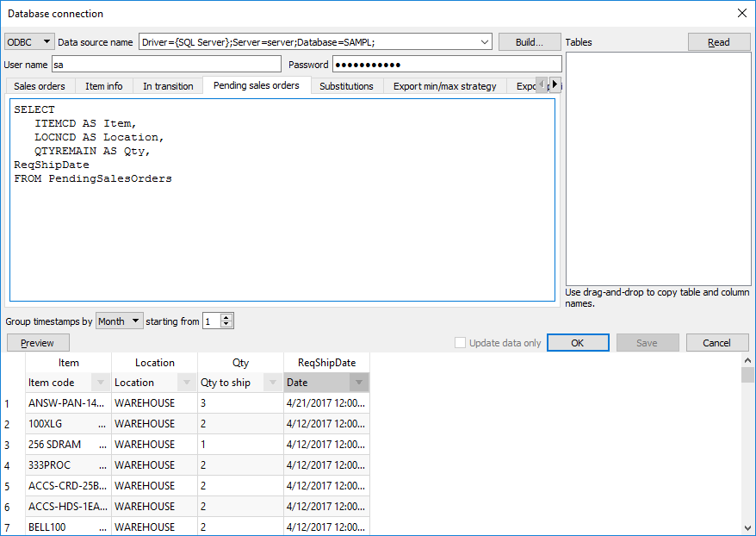
Task: Close the Database connection dialog
Action: (742, 13)
